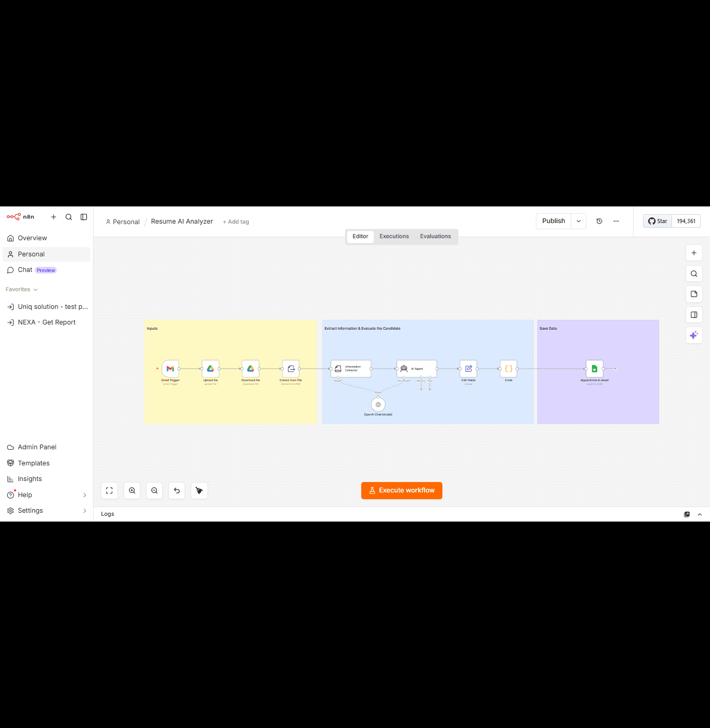Edit workflow name Resume AI Analyzer
Image resolution: width=710 pixels, height=728 pixels.
point(182,222)
